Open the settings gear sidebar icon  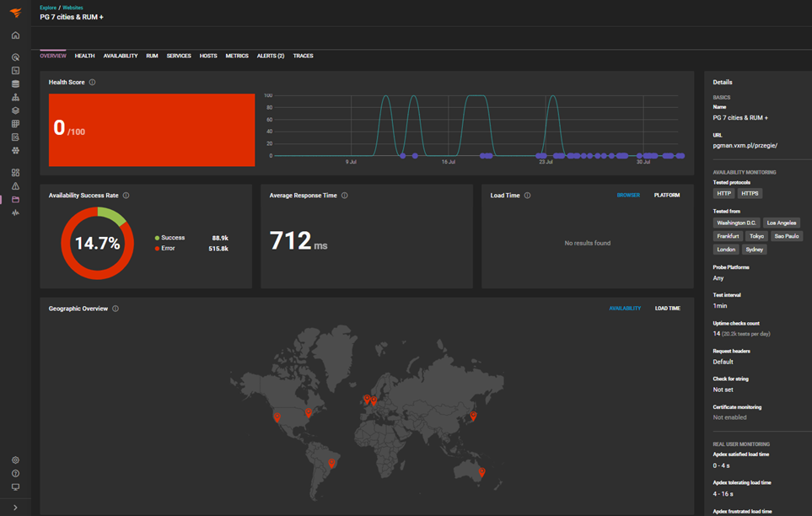coord(15,460)
